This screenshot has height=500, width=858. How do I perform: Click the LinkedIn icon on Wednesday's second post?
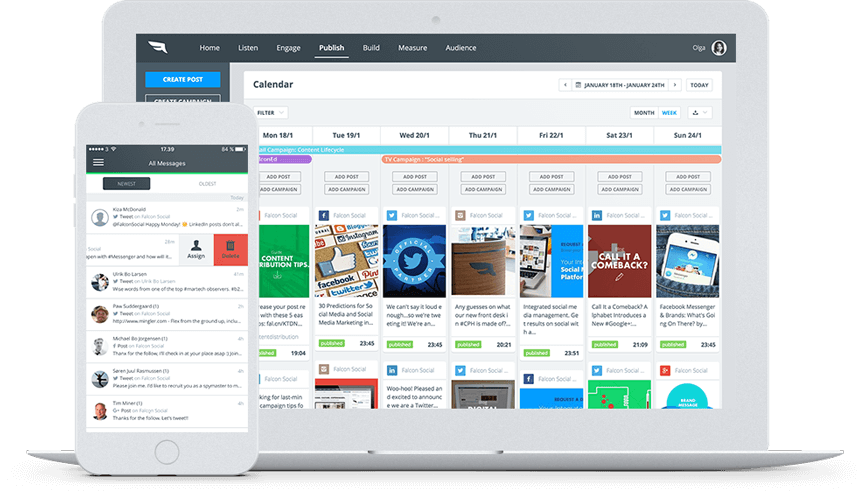tap(392, 370)
